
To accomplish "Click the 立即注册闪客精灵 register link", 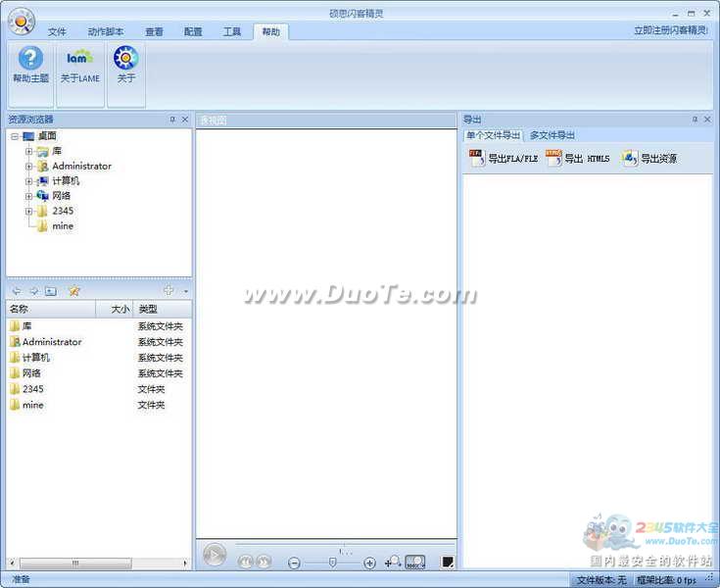I will [x=671, y=30].
